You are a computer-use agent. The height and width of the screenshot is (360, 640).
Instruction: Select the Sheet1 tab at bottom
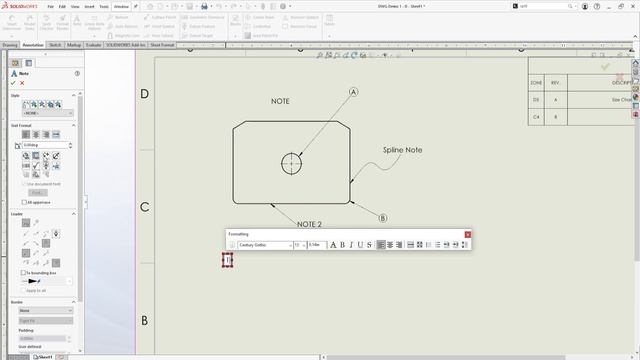44,357
